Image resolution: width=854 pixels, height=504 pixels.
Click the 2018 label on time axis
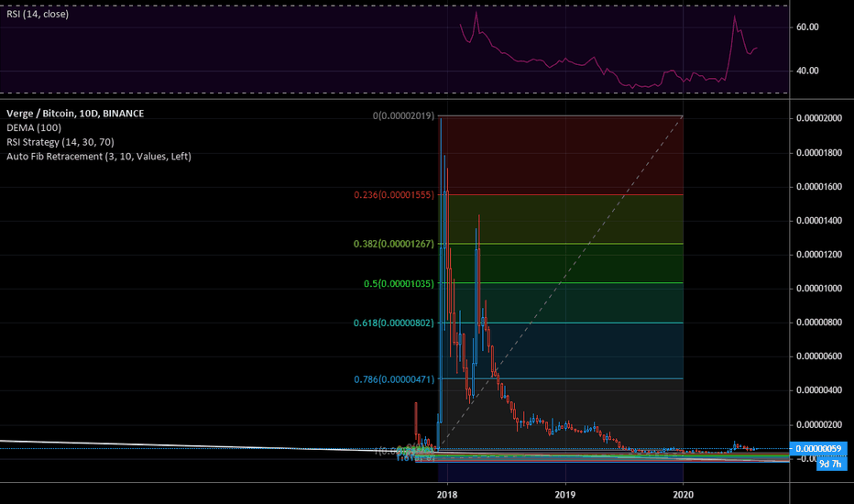447,494
